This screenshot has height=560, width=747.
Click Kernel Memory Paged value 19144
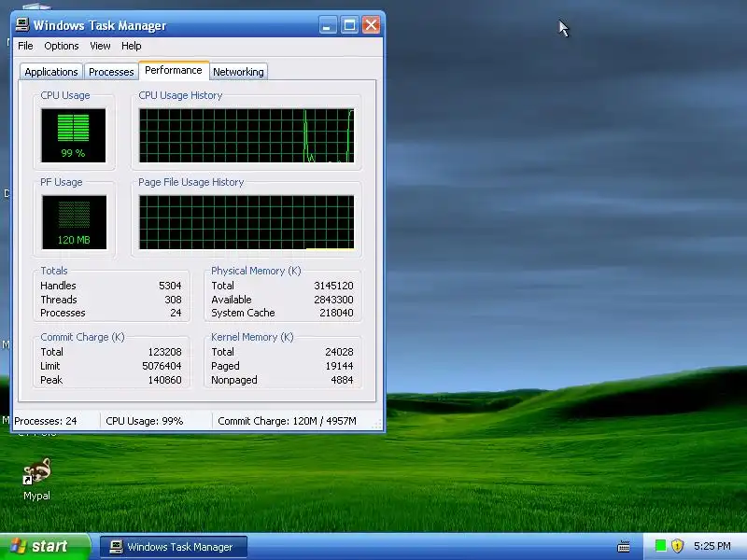coord(339,366)
